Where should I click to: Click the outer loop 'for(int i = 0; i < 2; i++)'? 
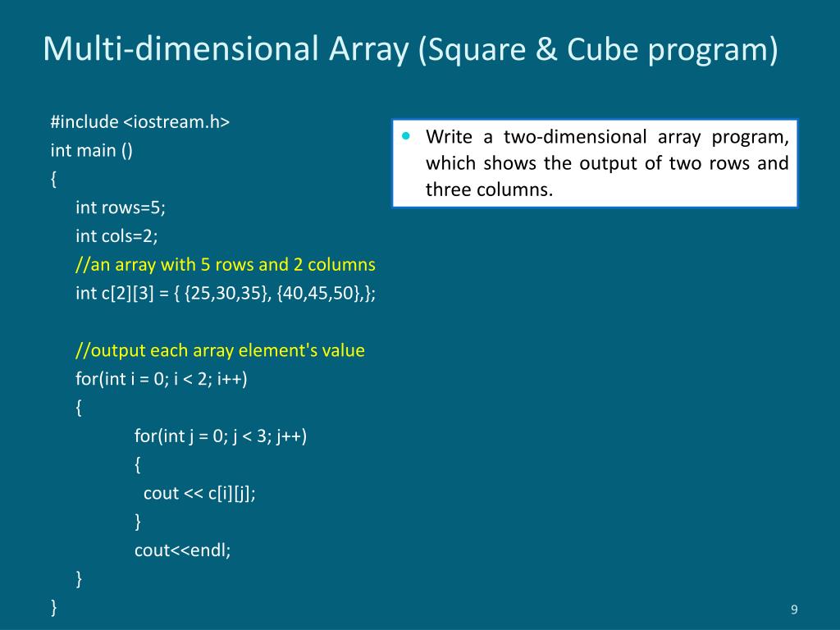(162, 379)
